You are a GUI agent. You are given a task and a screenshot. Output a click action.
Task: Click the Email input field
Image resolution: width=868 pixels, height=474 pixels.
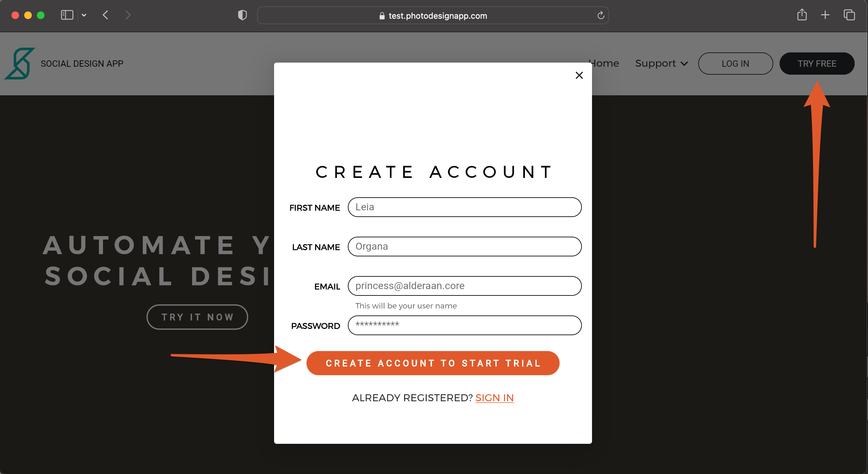coord(465,286)
